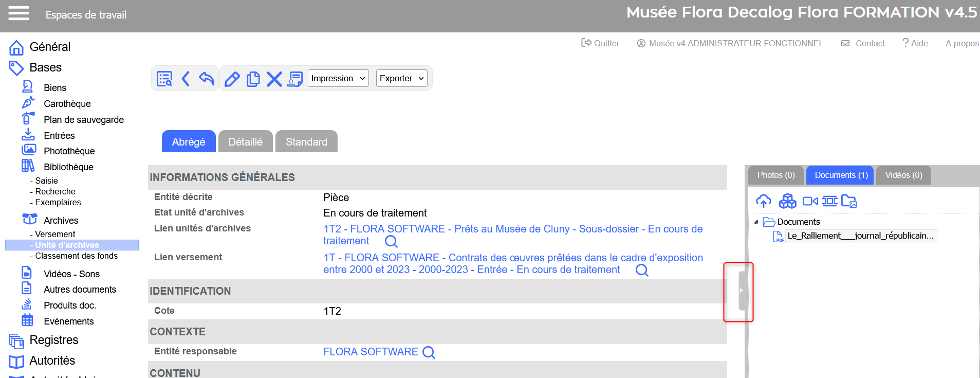Click the Quitter link
Screen dimensions: 980x378
[600, 43]
